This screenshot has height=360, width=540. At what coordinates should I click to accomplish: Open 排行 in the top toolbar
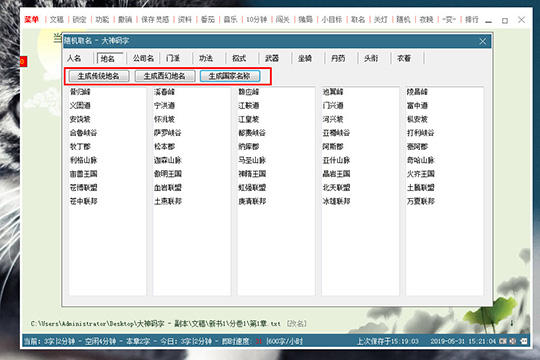coord(472,20)
